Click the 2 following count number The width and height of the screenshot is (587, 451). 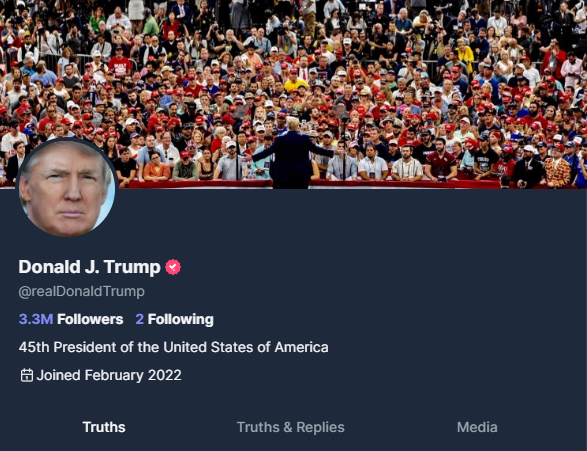pos(139,319)
